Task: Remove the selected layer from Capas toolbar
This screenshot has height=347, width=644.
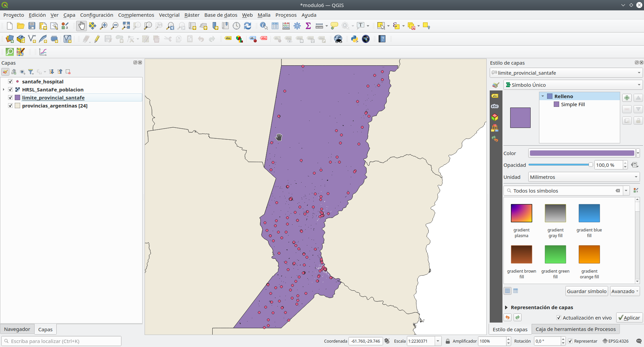Action: coord(68,72)
